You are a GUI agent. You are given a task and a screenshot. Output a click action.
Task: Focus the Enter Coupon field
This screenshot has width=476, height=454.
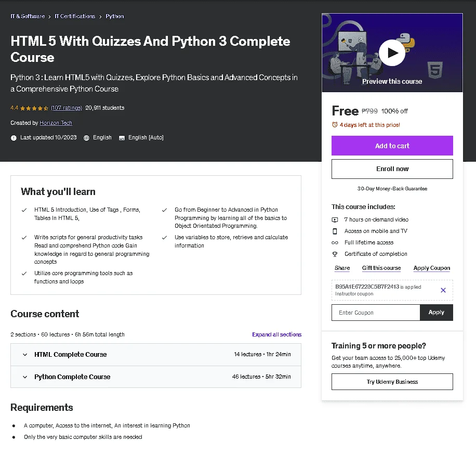point(376,313)
